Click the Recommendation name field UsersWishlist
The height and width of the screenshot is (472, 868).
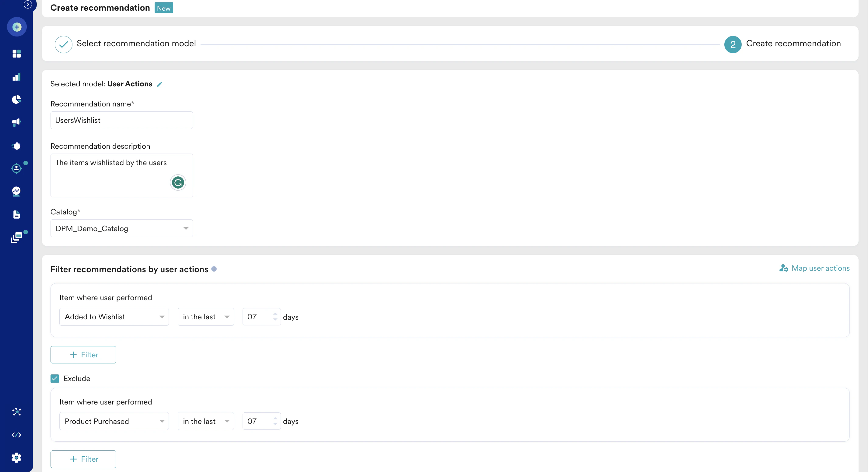point(122,120)
